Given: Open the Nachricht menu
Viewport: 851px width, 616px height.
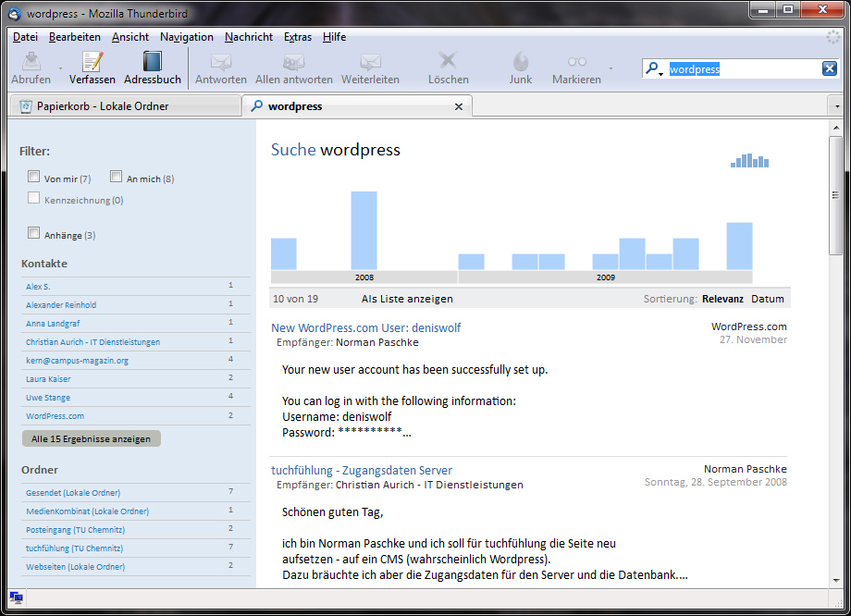Looking at the screenshot, I should point(249,37).
